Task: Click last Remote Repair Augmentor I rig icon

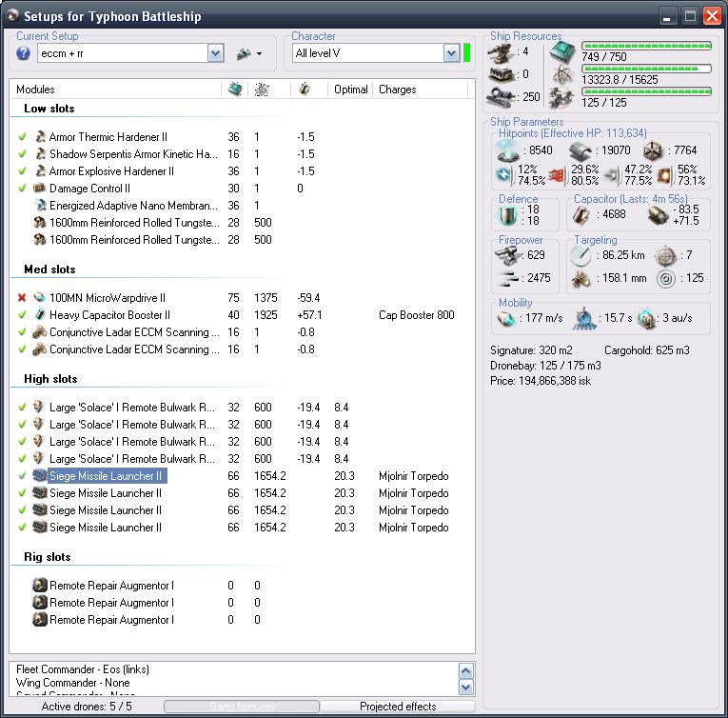Action: (x=40, y=620)
